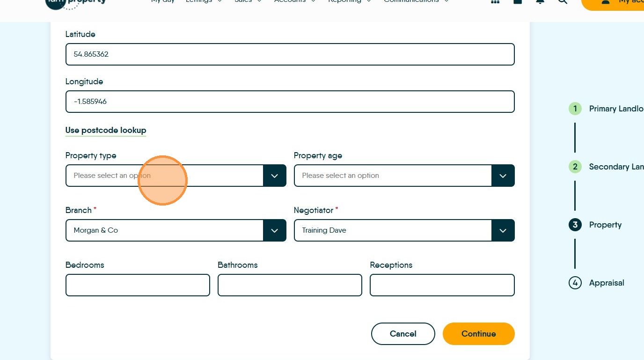
Task: Expand the Negotiator dropdown showing Training Dave
Action: click(x=404, y=230)
